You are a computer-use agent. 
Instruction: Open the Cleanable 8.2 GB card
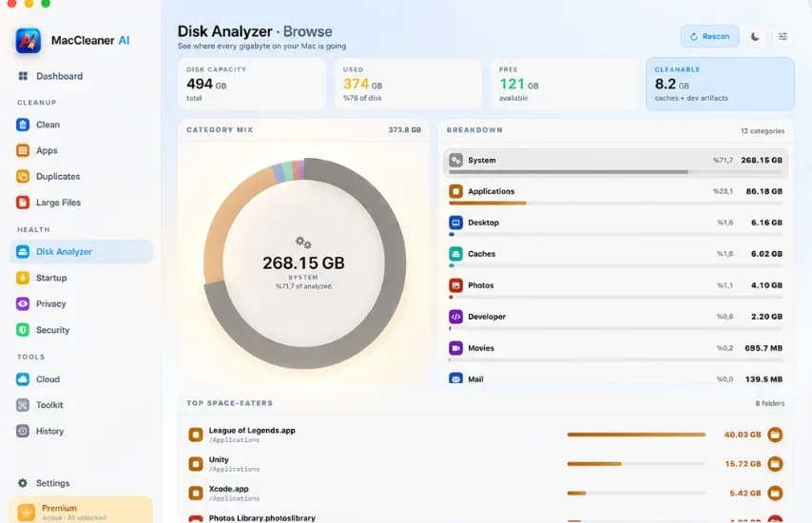[720, 84]
